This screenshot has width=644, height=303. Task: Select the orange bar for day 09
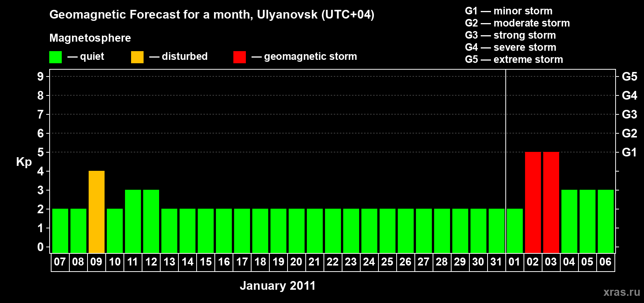[x=97, y=212]
